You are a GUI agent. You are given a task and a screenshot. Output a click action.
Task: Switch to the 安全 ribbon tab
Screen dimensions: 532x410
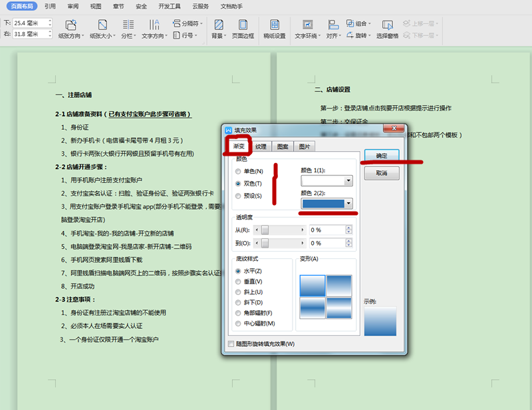point(141,6)
